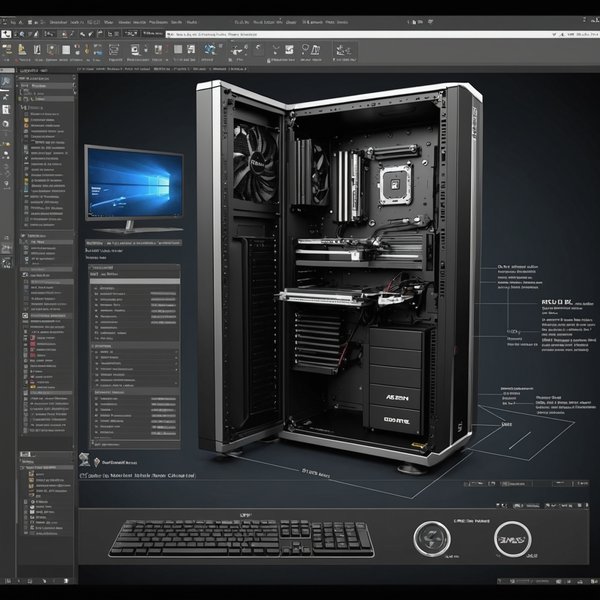
Task: Click the white highlighted icon at the top toolbar's start
Action: (x=6, y=34)
